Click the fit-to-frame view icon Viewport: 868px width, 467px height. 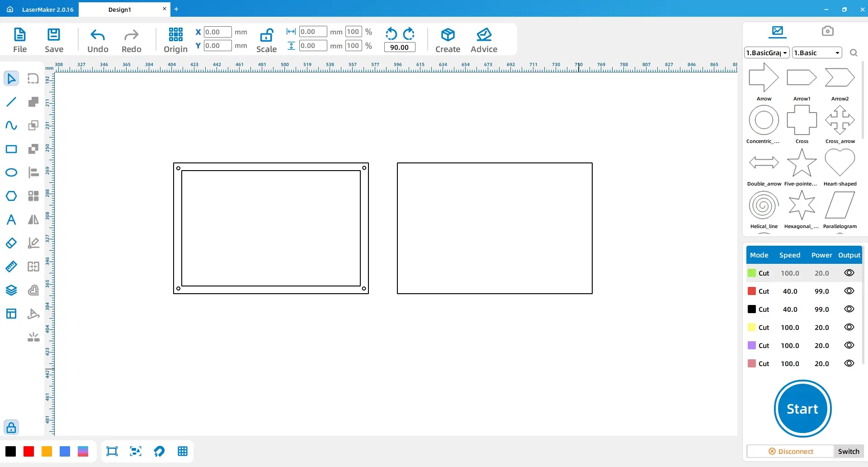[x=112, y=451]
